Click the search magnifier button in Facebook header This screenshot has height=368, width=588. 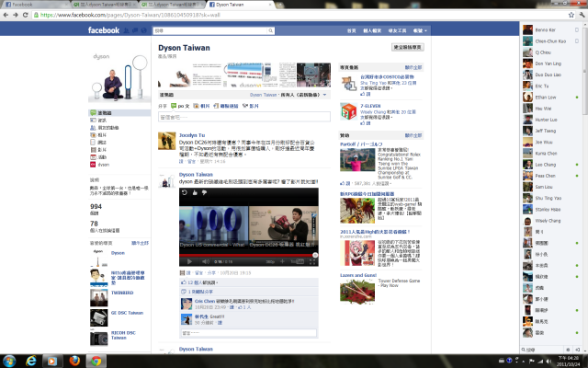(x=270, y=30)
